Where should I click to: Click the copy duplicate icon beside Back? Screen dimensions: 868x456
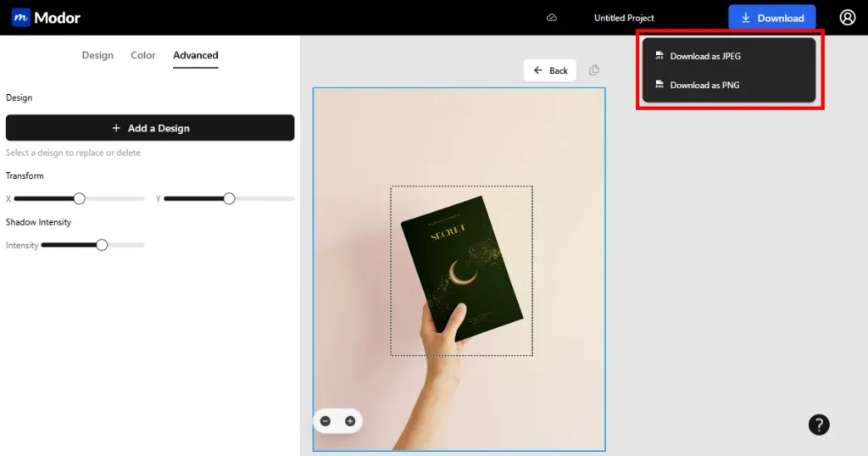coord(594,70)
